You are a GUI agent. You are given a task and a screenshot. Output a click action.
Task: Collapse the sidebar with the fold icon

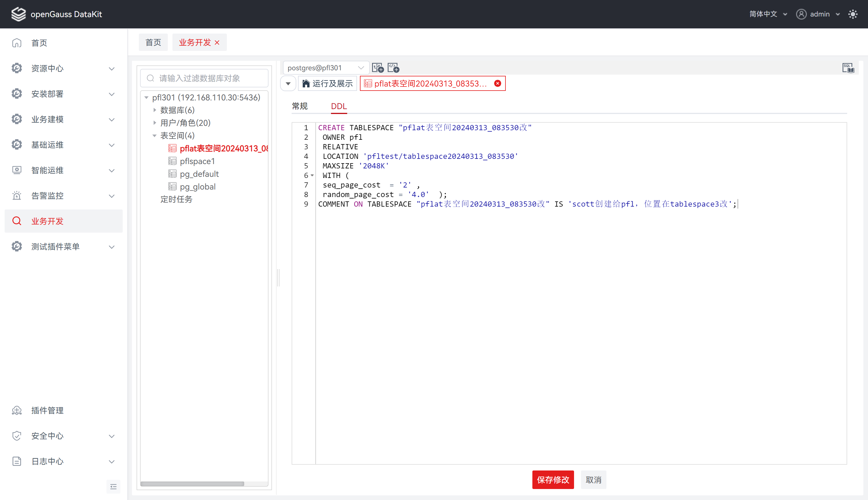[x=113, y=487]
